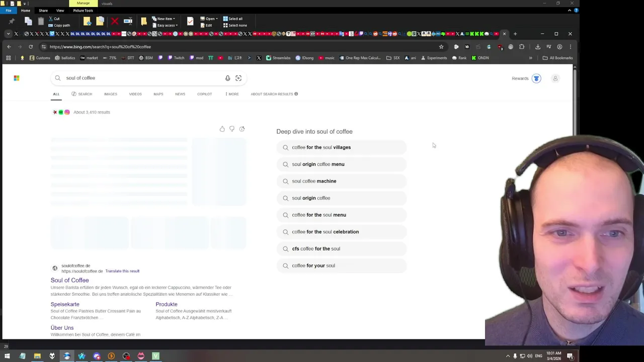This screenshot has width=644, height=362.
Task: Click Translate this result link
Action: point(122,271)
